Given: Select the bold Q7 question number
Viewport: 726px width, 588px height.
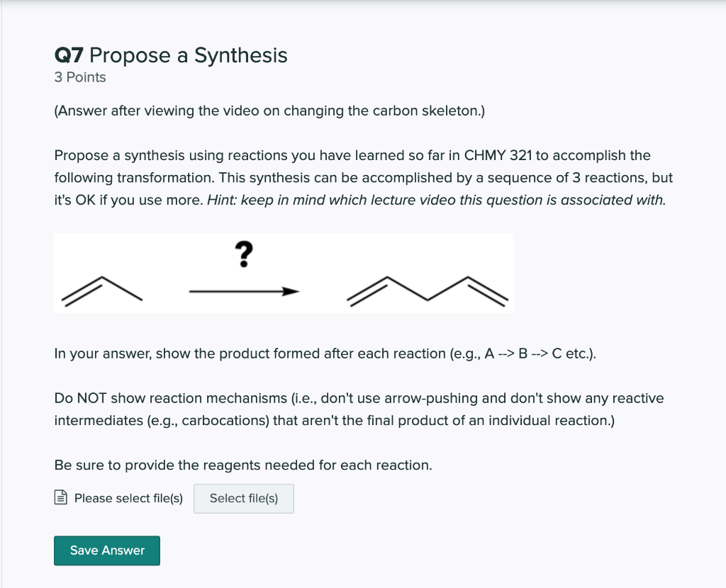Looking at the screenshot, I should tap(69, 55).
